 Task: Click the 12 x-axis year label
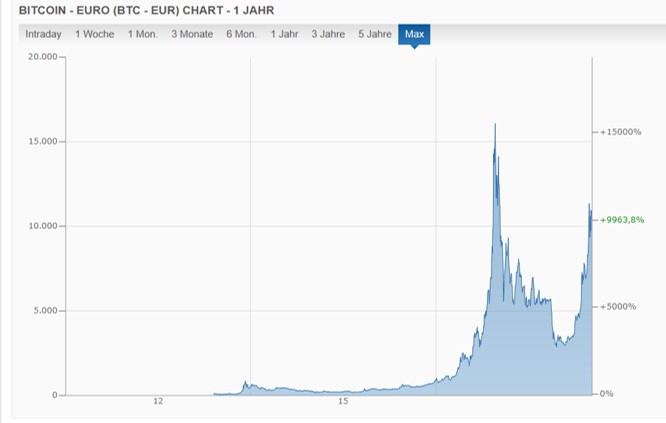click(158, 401)
